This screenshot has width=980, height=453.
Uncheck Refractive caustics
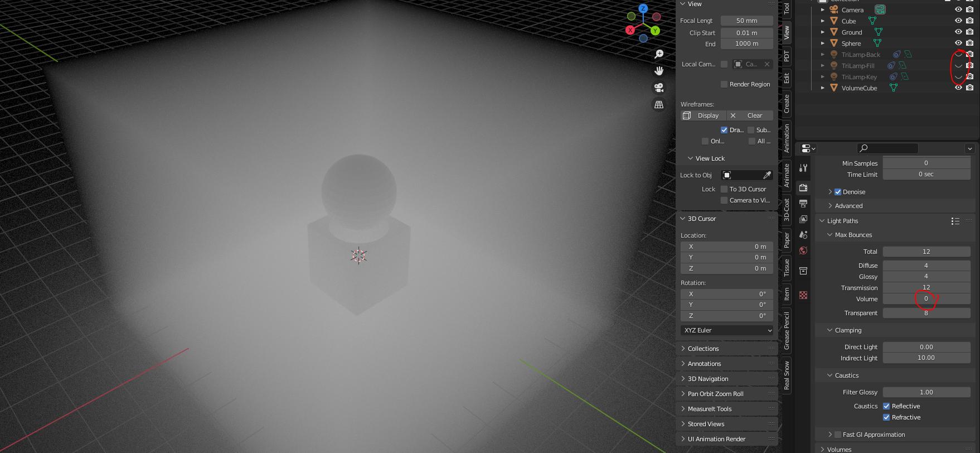point(886,417)
